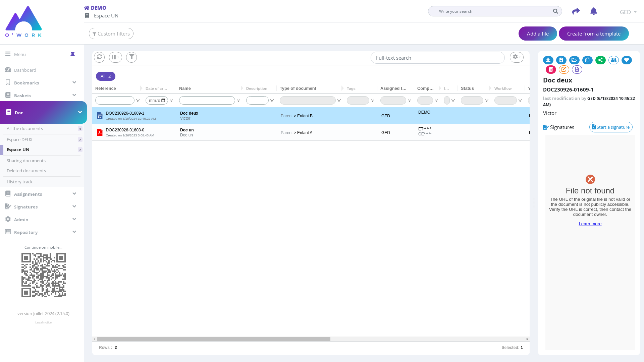Click the Add a file button

[538, 34]
